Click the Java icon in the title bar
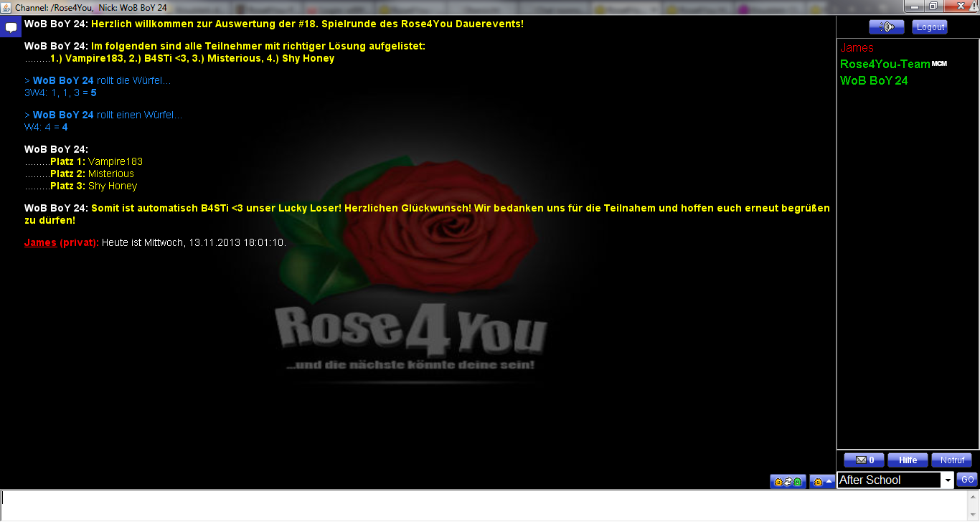 point(6,7)
